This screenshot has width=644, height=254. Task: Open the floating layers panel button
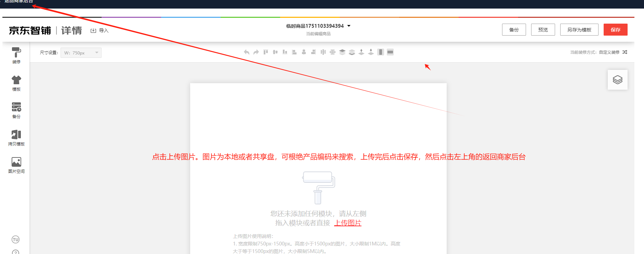point(617,80)
